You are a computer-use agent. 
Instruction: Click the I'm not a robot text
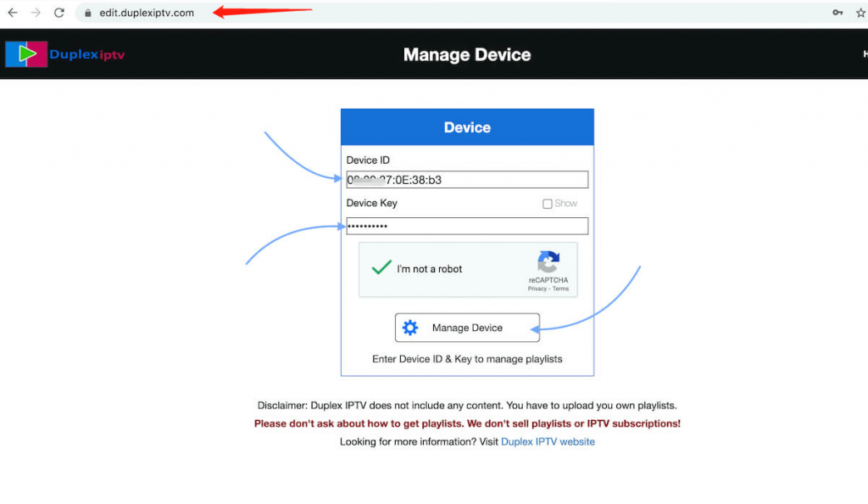pyautogui.click(x=430, y=269)
